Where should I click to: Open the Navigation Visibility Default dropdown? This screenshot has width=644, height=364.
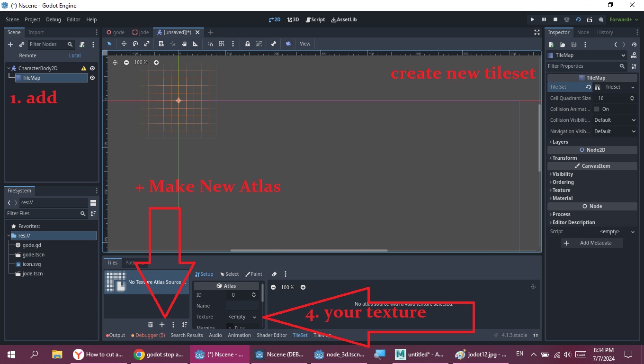coord(614,131)
